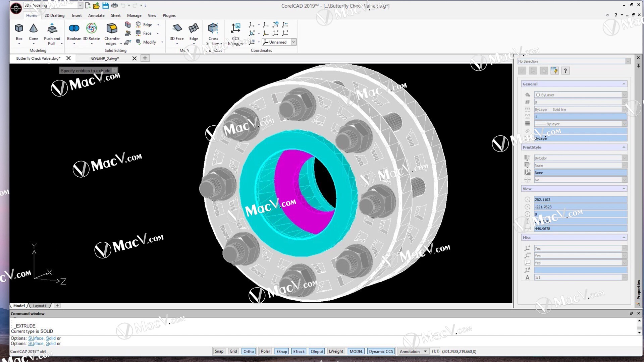This screenshot has height=362, width=644.
Task: Collapse the General properties section
Action: pyautogui.click(x=624, y=84)
